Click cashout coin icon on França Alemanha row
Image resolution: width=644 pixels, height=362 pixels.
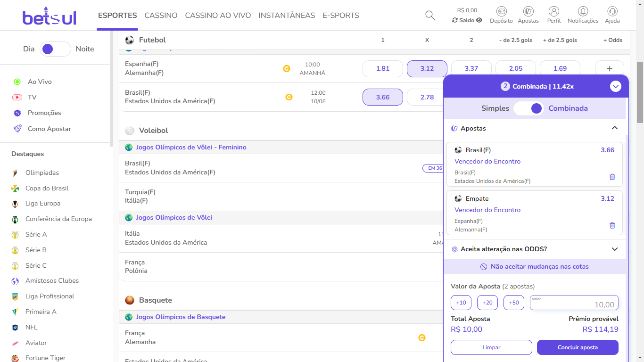point(422,337)
